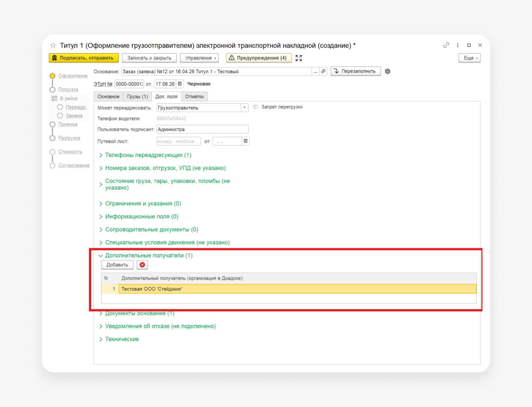Screen dimensions: 532x407
Task: Click the Дополнительный получатель column header
Action: click(x=298, y=278)
